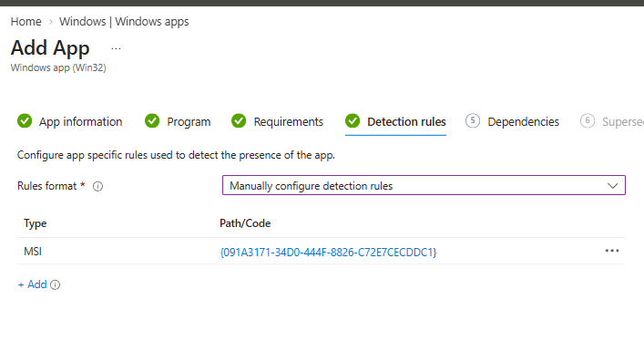Go to the Home breadcrumb
644x341 pixels.
[26, 21]
